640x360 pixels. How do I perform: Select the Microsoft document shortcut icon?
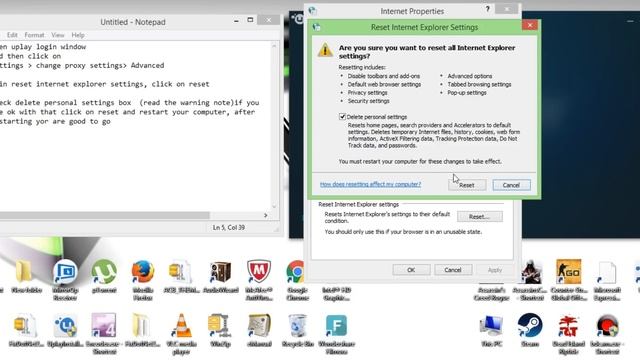pyautogui.click(x=607, y=280)
